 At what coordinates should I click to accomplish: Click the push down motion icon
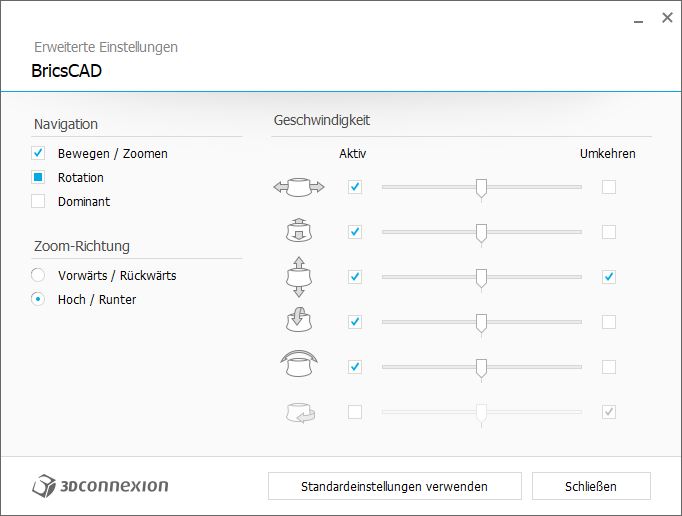(x=299, y=231)
